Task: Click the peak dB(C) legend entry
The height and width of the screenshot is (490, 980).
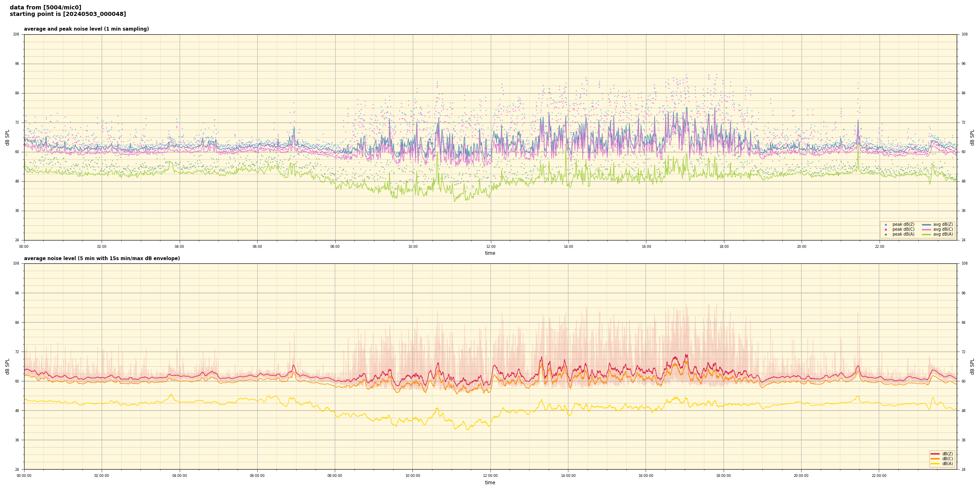Action: 903,229
